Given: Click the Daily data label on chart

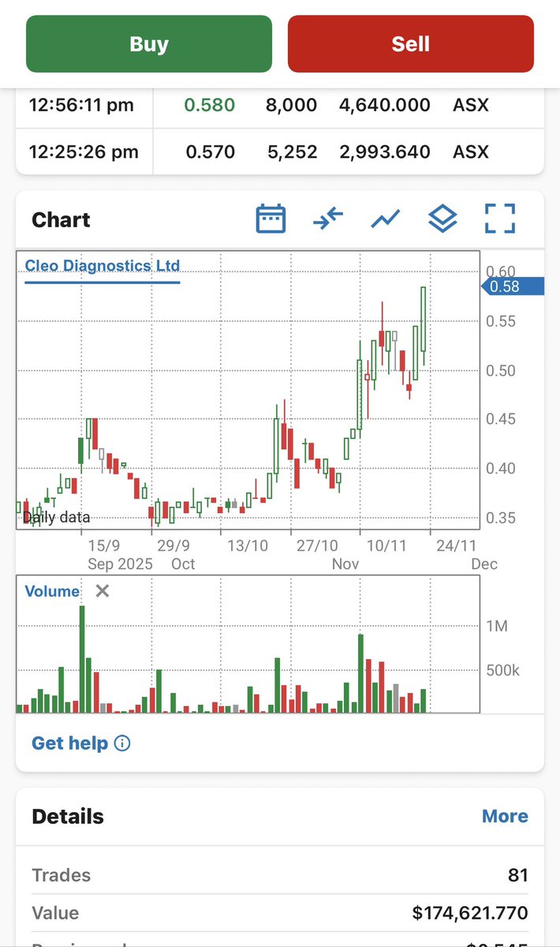Looking at the screenshot, I should tap(56, 518).
